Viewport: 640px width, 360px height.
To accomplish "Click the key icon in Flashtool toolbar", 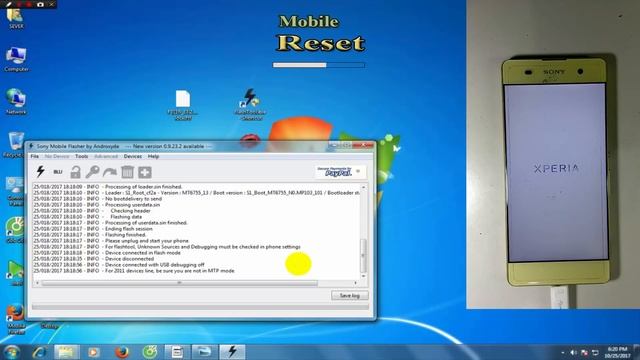I will tap(93, 172).
